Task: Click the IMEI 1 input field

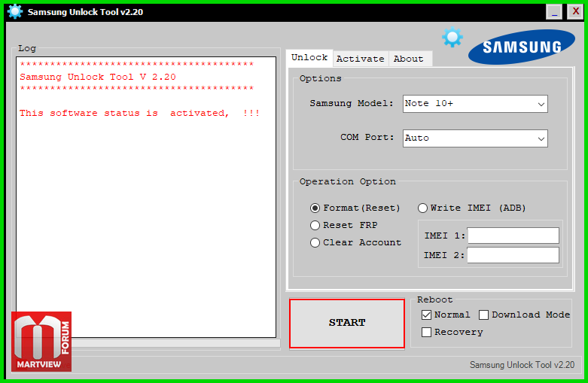Action: coord(513,236)
